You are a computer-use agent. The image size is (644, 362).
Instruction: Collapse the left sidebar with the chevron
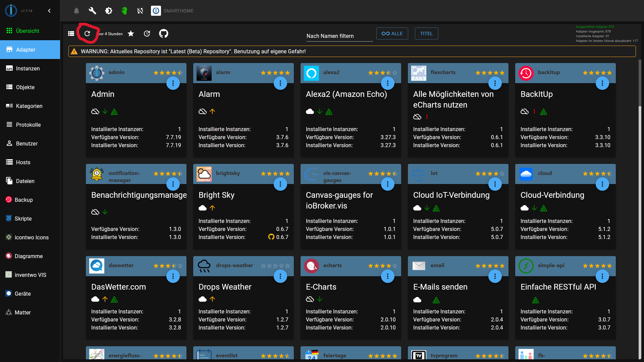[49, 11]
